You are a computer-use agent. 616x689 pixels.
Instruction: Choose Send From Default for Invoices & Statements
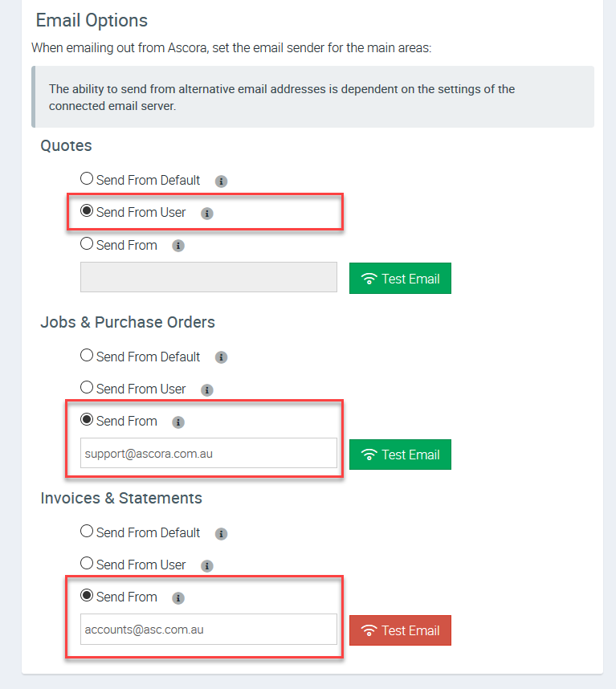click(87, 531)
